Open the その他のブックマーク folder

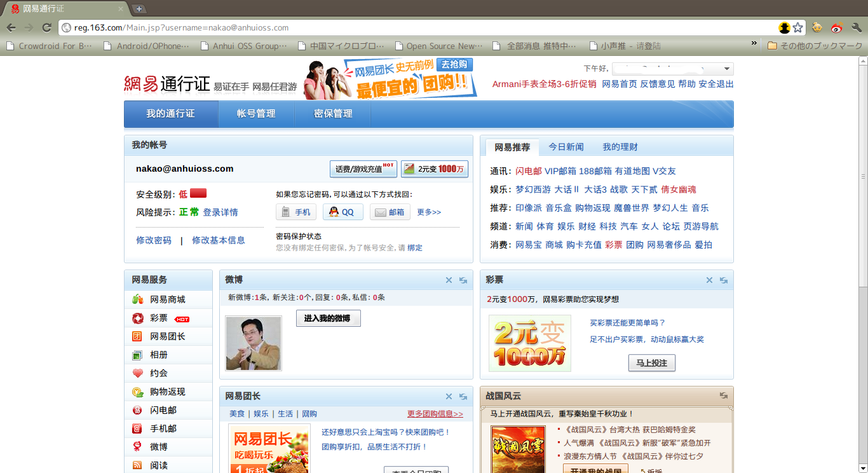click(x=815, y=46)
